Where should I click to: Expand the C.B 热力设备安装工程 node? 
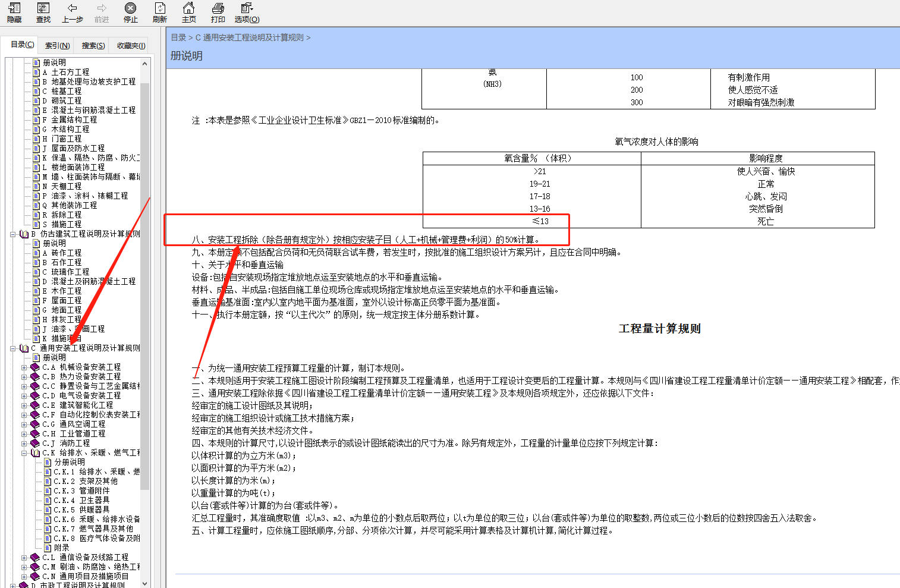[x=24, y=376]
